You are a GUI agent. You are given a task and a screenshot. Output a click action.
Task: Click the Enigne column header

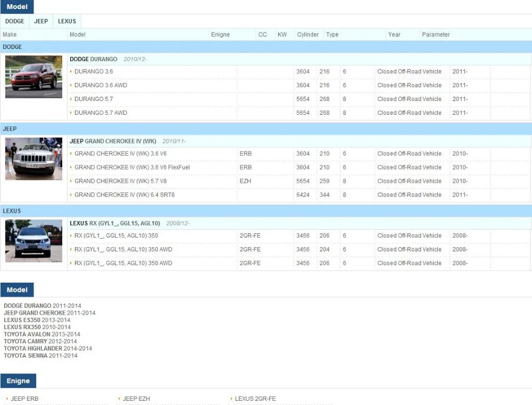[x=220, y=35]
